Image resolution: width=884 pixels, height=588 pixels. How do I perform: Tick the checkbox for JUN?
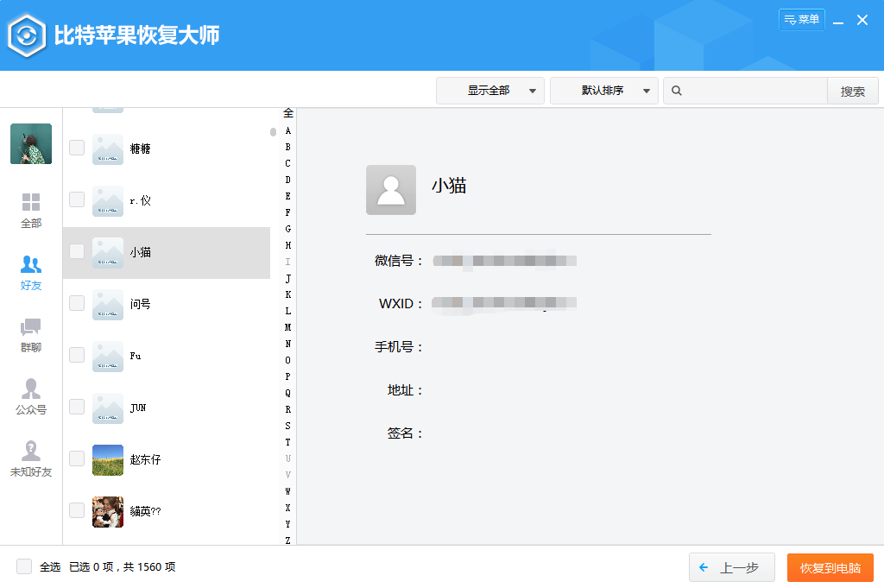77,407
